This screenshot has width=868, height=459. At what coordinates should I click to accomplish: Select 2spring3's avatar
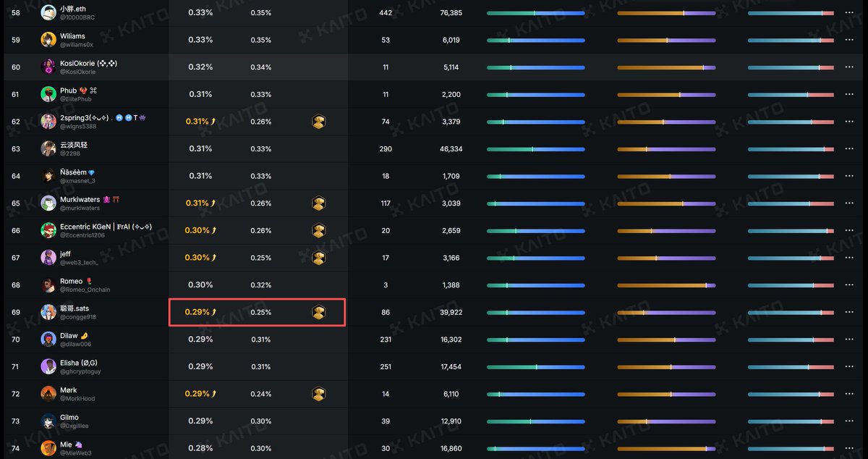click(x=48, y=122)
